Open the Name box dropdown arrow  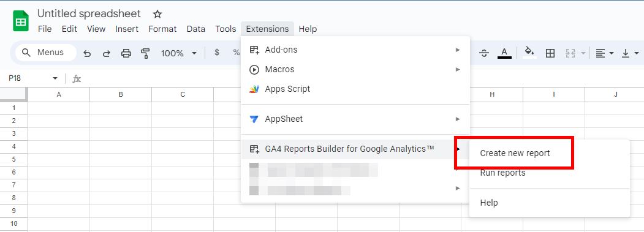click(x=55, y=78)
